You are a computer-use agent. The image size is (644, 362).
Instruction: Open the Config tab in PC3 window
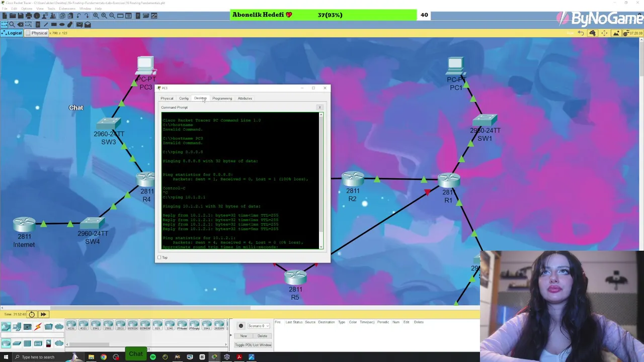(x=184, y=98)
